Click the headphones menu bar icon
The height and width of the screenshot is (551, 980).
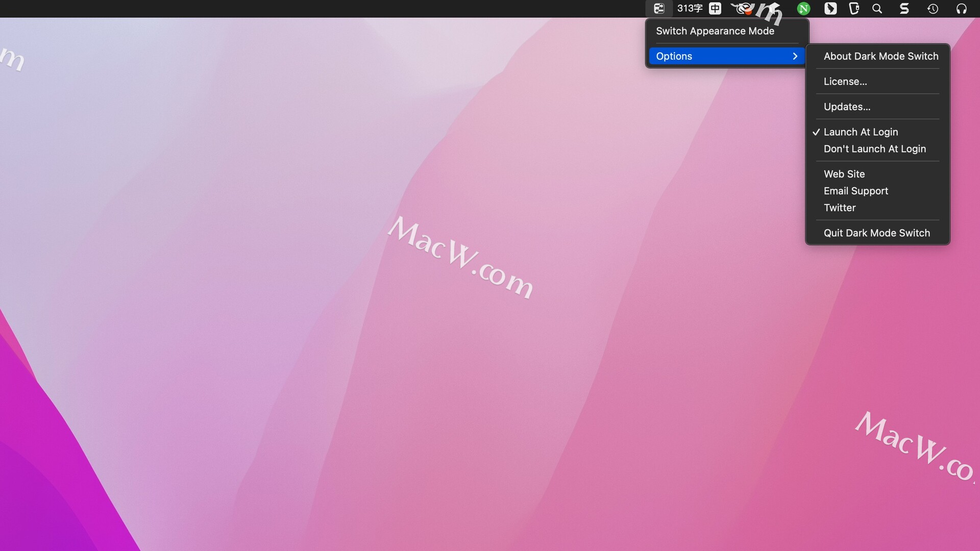(961, 9)
